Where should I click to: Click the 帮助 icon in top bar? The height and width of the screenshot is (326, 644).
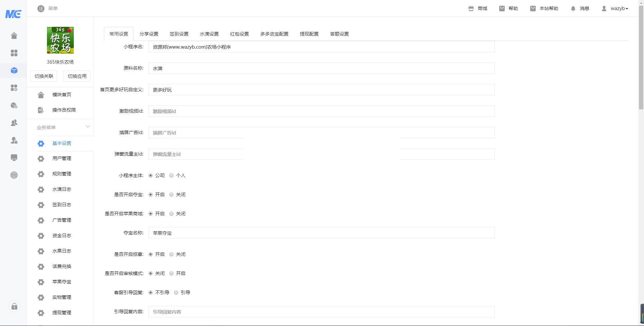pos(502,8)
